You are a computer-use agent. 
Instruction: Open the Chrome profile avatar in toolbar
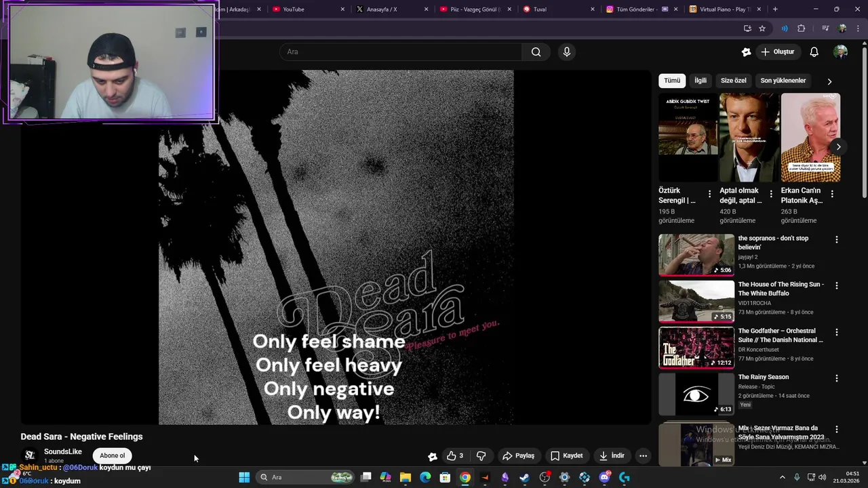(x=842, y=28)
